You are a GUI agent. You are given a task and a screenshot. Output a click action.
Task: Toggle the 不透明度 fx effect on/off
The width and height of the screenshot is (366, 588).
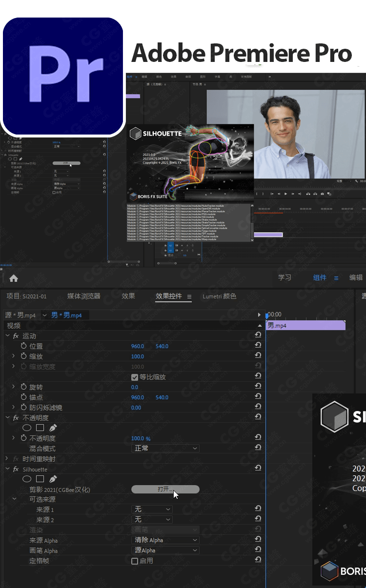[x=16, y=418]
